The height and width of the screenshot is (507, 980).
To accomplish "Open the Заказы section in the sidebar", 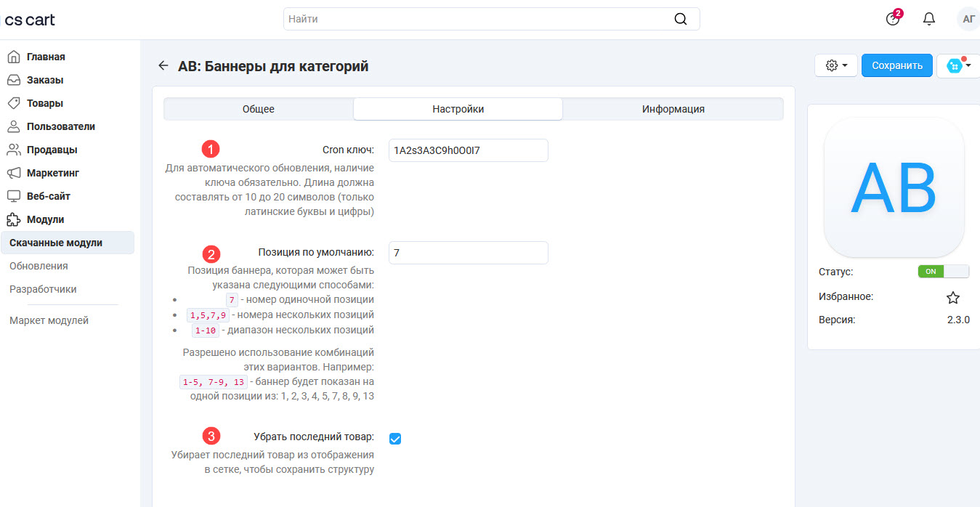I will click(44, 80).
